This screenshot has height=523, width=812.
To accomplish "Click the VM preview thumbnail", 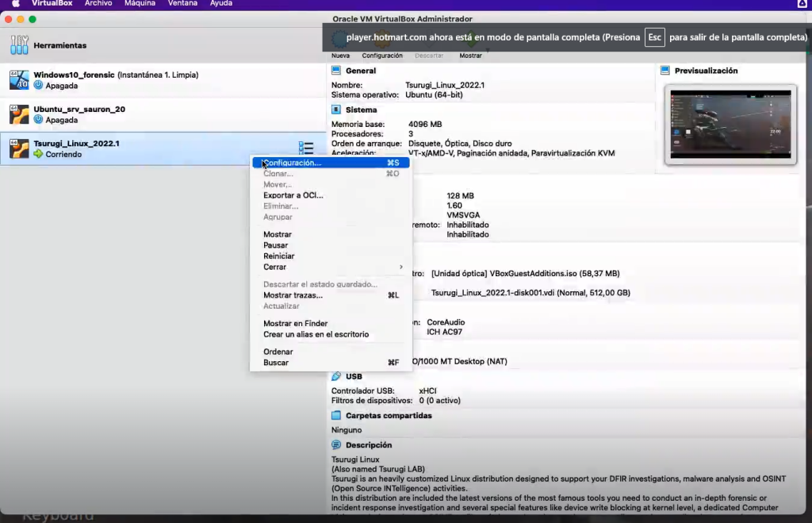I will pos(730,125).
